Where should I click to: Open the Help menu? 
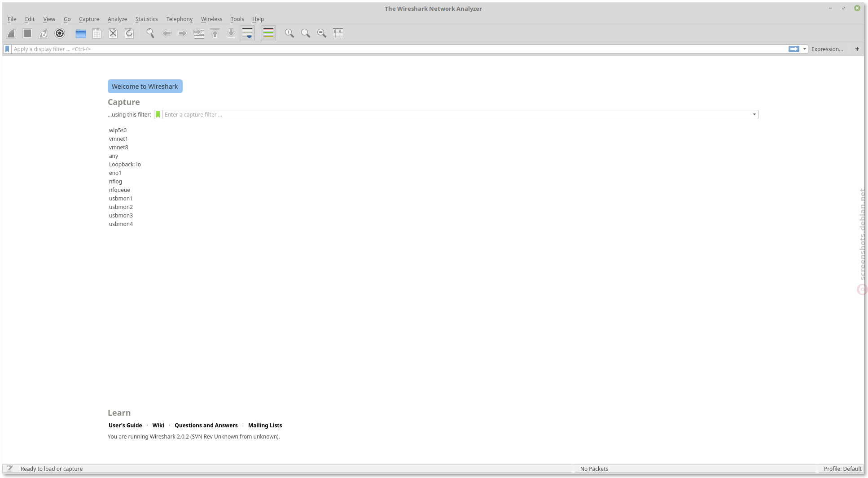258,19
